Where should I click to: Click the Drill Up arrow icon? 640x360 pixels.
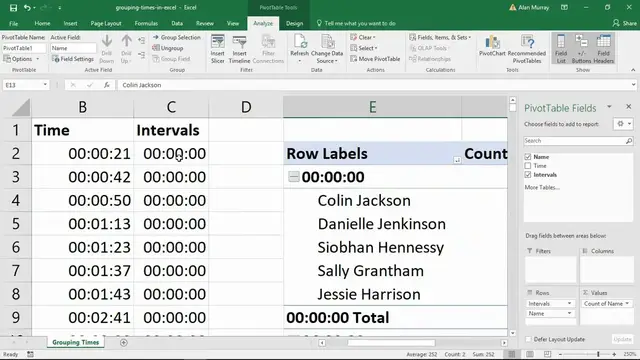tap(126, 41)
